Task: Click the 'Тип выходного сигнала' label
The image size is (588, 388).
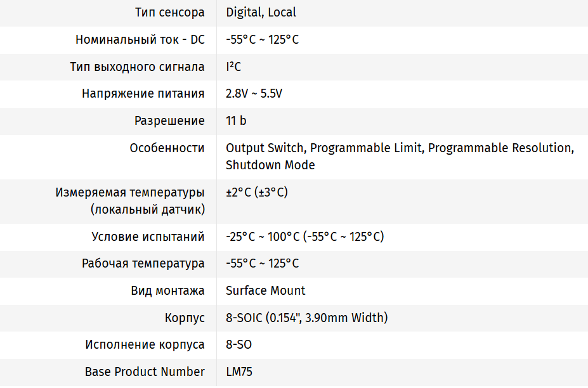Action: pos(137,67)
